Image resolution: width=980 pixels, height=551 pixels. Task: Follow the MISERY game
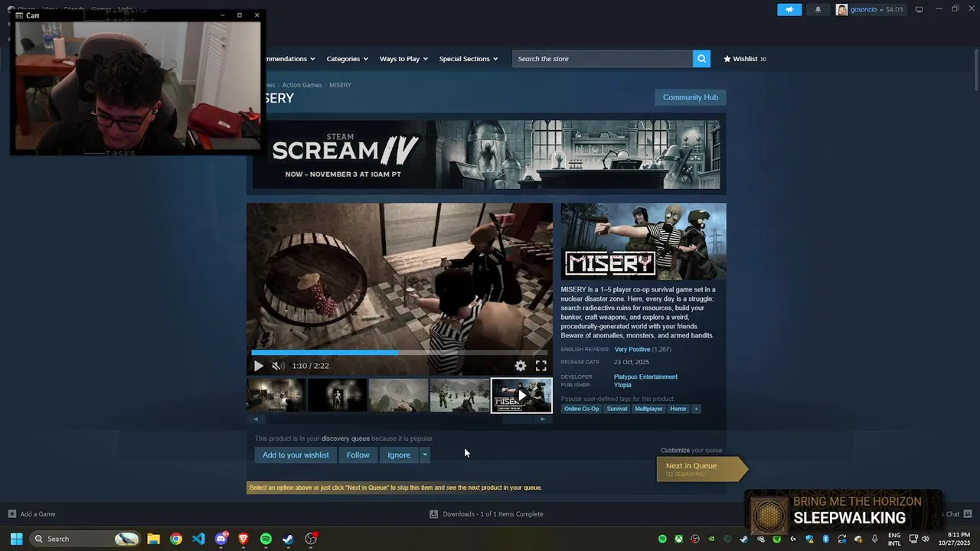point(358,455)
